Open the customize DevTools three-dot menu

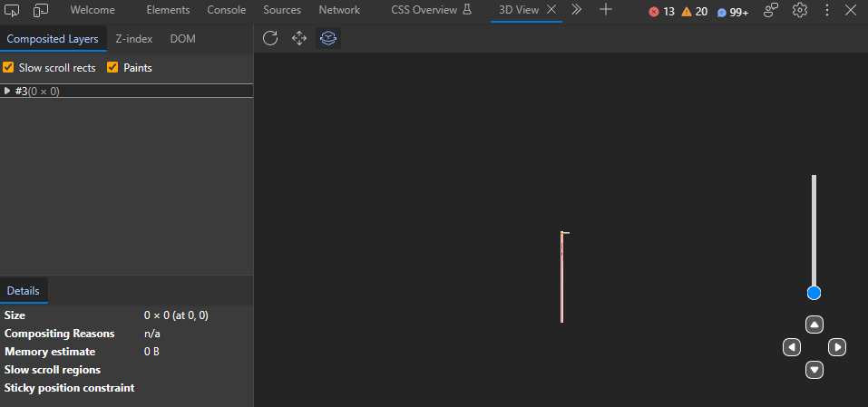click(x=827, y=10)
